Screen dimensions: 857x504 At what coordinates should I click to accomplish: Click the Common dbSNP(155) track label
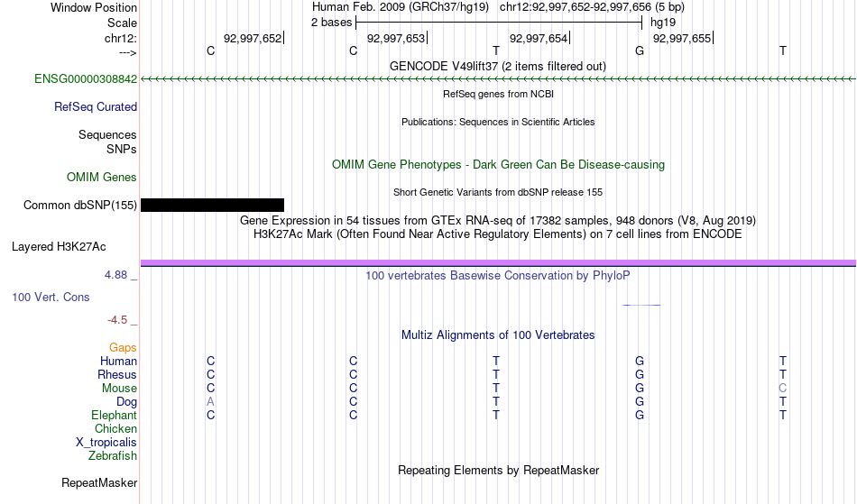(80, 206)
